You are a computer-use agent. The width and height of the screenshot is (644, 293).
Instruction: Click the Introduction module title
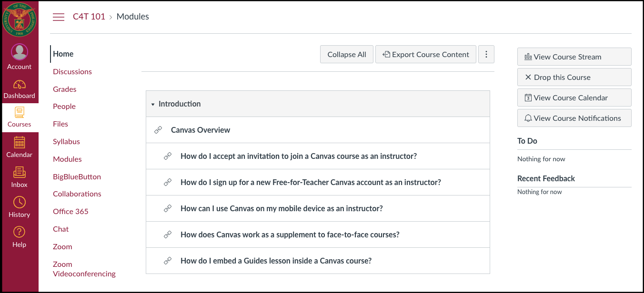(x=180, y=104)
